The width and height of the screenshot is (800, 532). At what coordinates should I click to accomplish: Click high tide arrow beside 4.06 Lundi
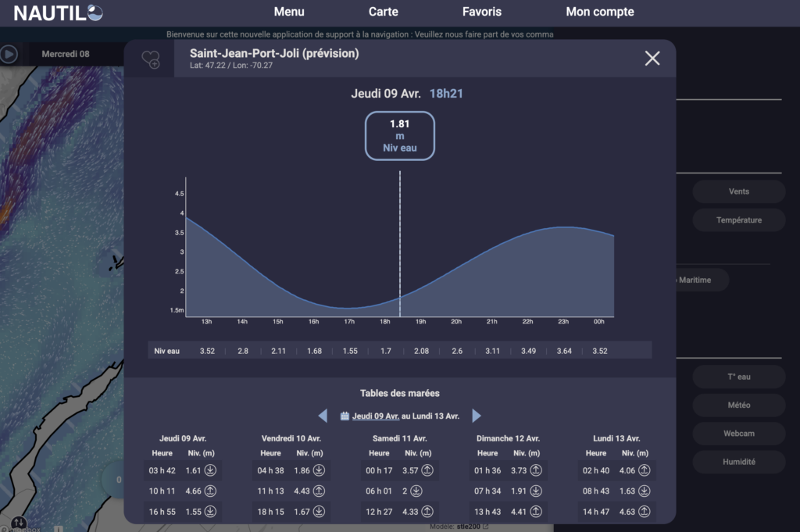tap(645, 470)
